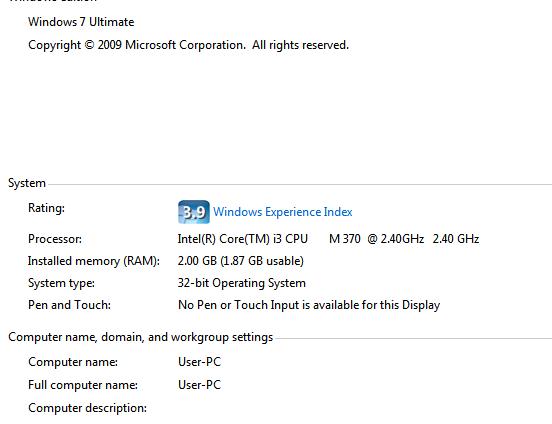Click the Computer description label
Screen dimensions: 552x424
tap(87, 408)
